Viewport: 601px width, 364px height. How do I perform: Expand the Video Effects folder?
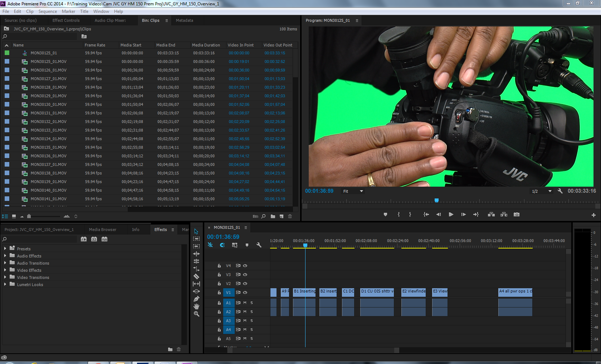pos(5,270)
